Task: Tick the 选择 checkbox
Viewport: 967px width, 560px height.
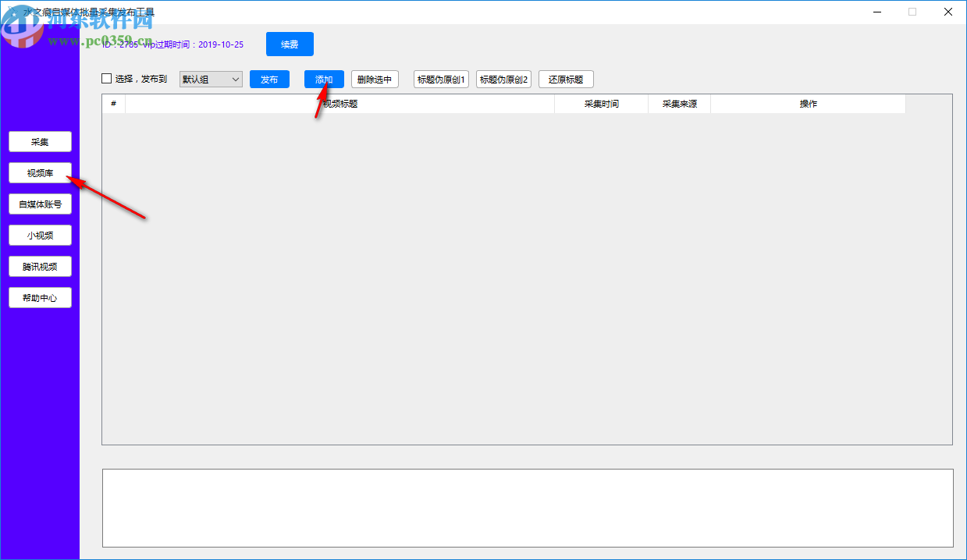Action: point(107,79)
